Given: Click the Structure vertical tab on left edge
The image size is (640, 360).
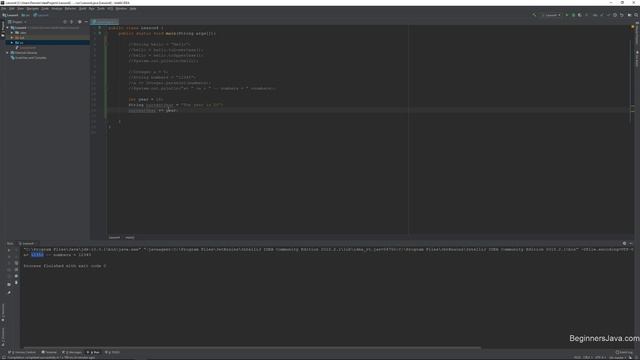Looking at the screenshot, I should [2, 313].
